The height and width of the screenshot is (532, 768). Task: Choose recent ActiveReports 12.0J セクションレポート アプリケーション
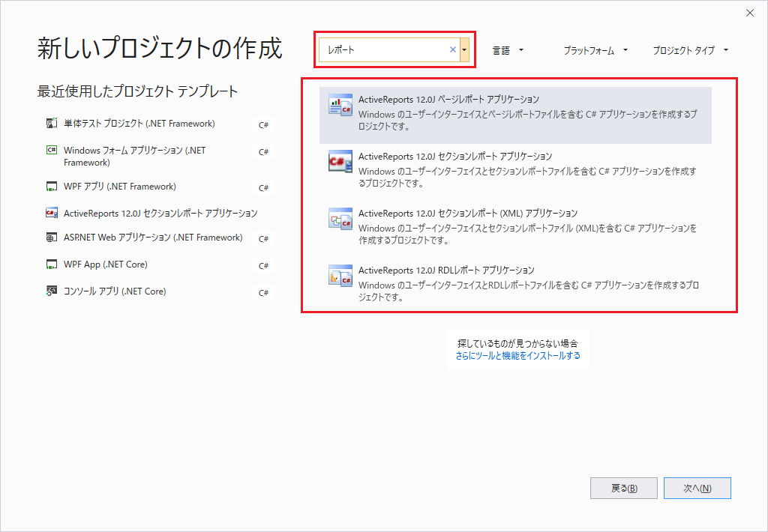point(160,214)
